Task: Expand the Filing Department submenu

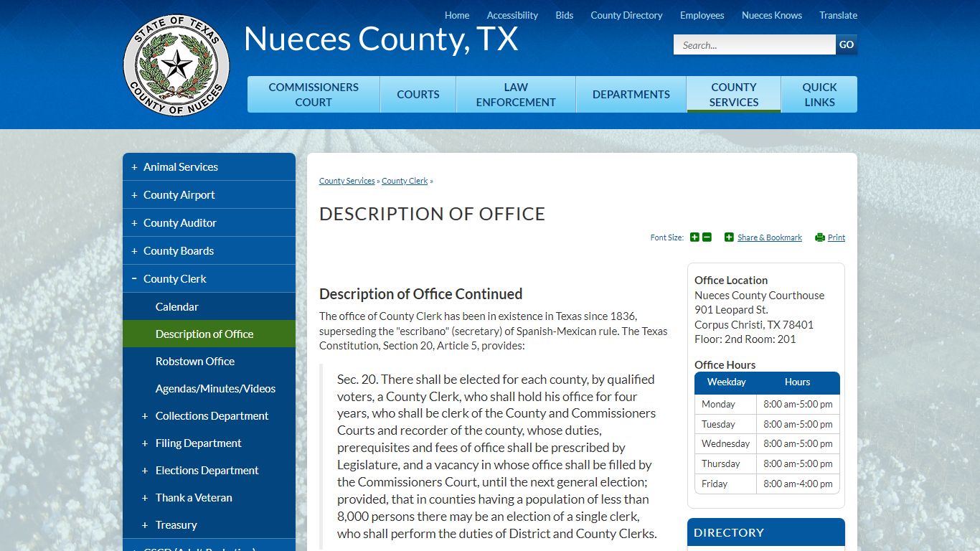Action: [x=145, y=443]
